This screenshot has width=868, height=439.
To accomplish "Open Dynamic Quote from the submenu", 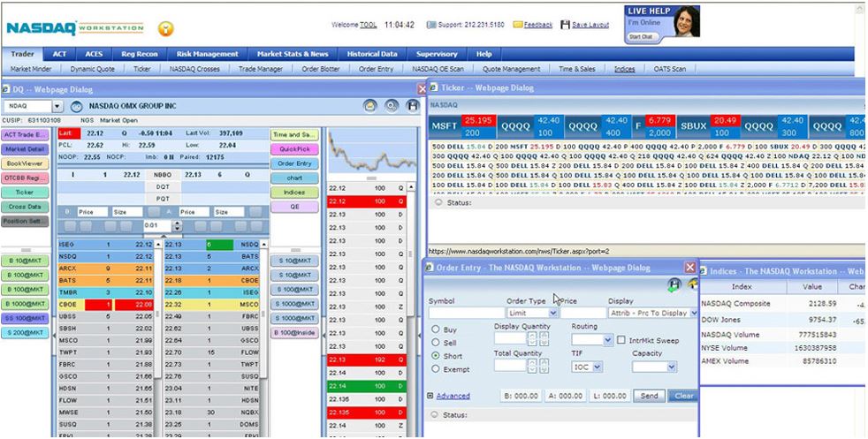I will point(93,69).
